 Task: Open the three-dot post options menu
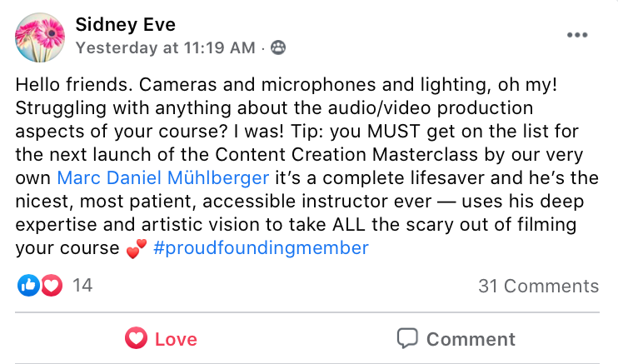(x=577, y=35)
